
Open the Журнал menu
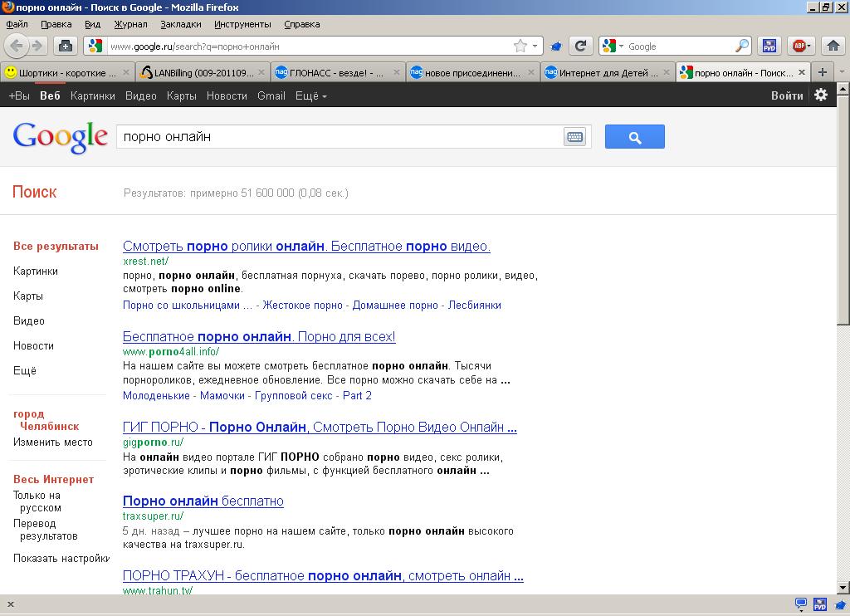130,24
